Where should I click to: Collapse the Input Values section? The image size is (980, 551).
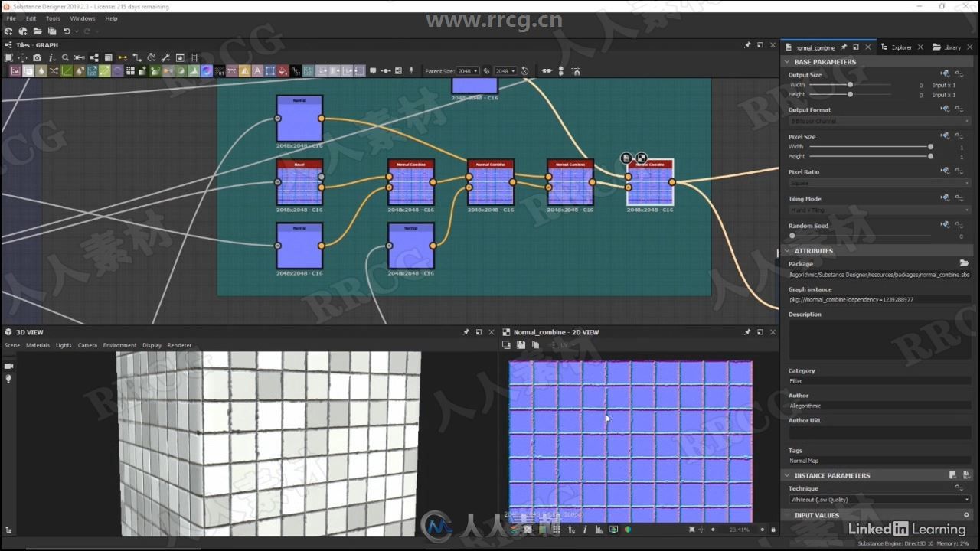coord(787,515)
